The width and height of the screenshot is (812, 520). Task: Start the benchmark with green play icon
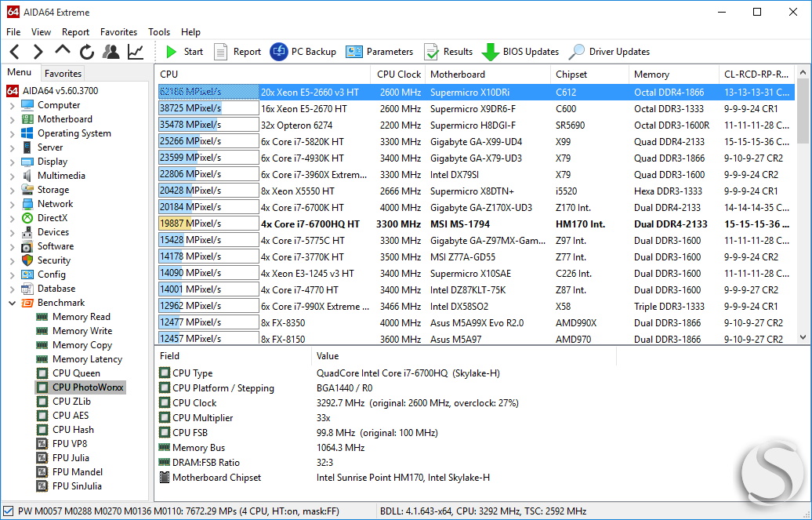(x=171, y=51)
